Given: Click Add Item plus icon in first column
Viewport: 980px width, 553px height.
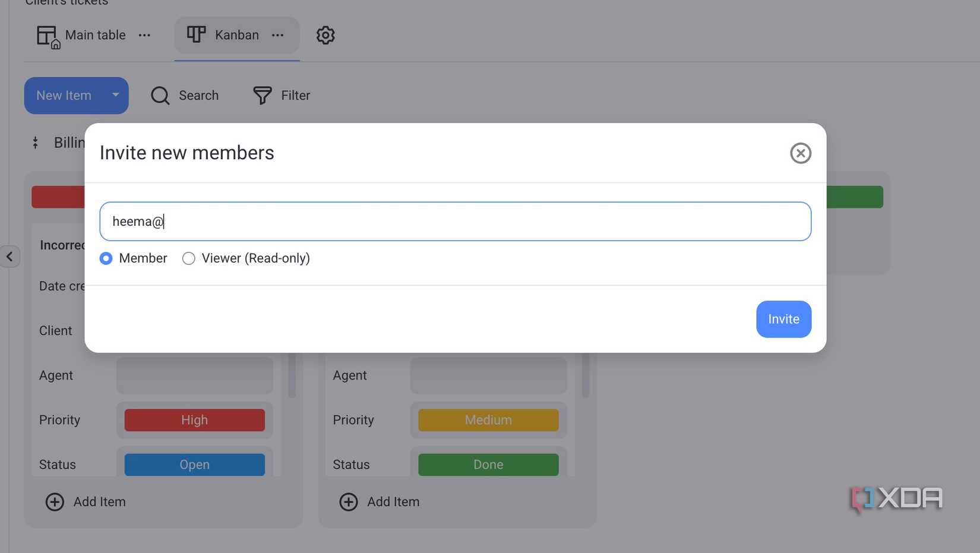Looking at the screenshot, I should [55, 502].
